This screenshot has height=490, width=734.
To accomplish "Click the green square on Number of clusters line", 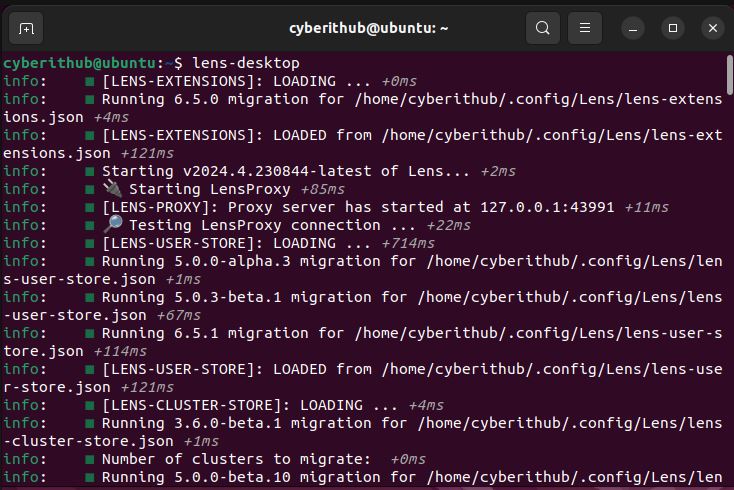I will pyautogui.click(x=89, y=459).
